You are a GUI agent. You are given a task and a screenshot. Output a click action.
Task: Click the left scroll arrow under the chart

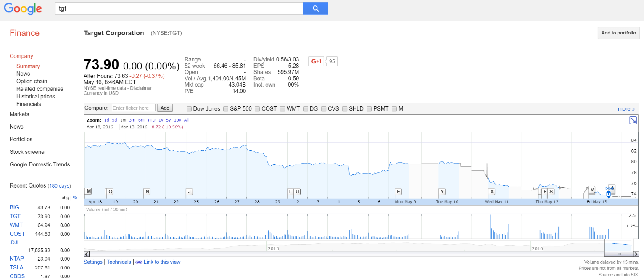[87, 254]
